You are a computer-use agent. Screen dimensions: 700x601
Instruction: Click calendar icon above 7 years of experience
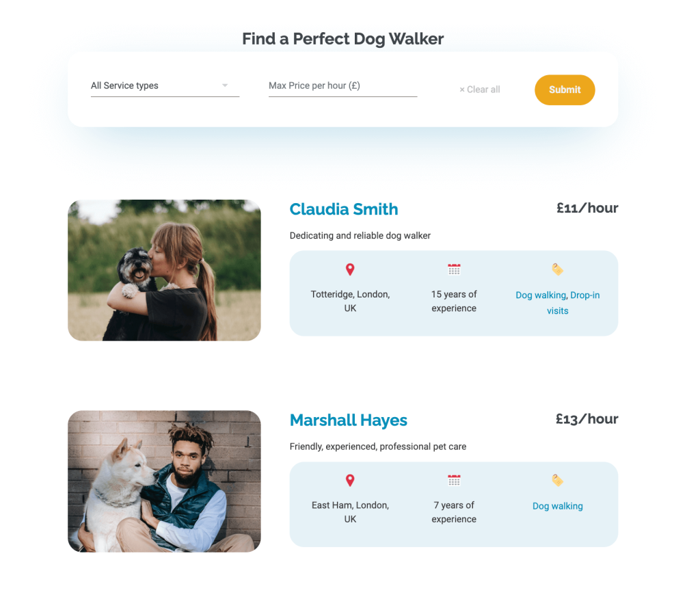pos(454,481)
